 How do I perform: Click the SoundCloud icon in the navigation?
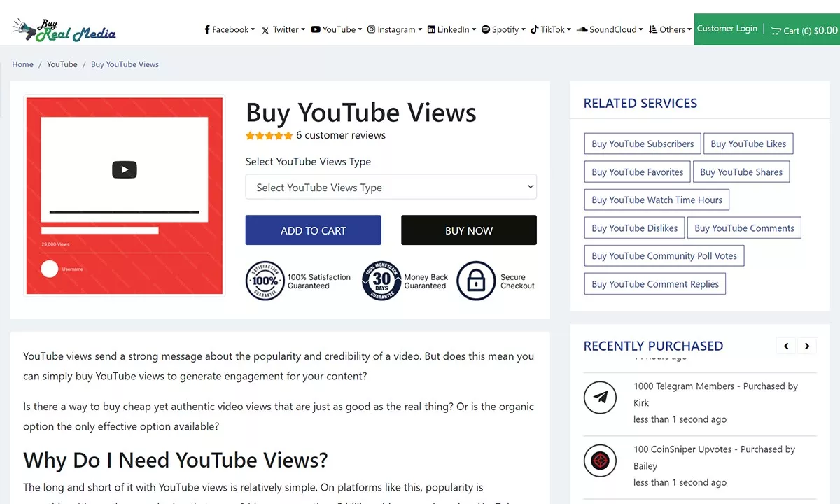(582, 29)
